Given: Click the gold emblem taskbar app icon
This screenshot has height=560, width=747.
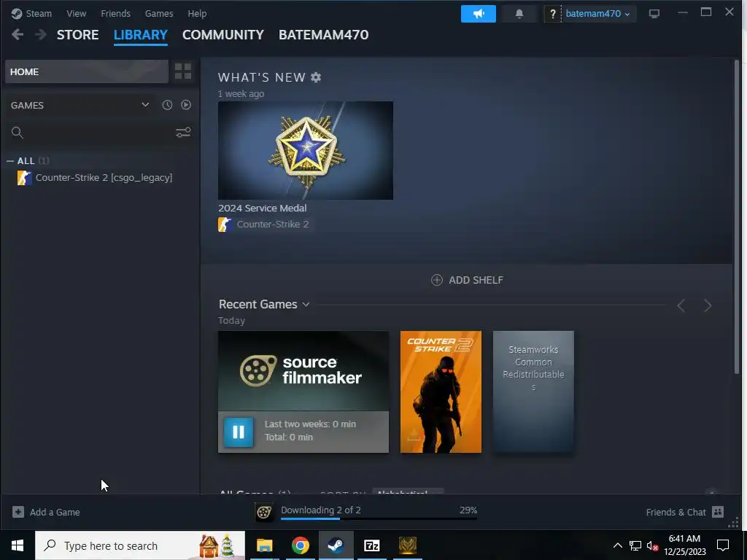Looking at the screenshot, I should pyautogui.click(x=407, y=545).
